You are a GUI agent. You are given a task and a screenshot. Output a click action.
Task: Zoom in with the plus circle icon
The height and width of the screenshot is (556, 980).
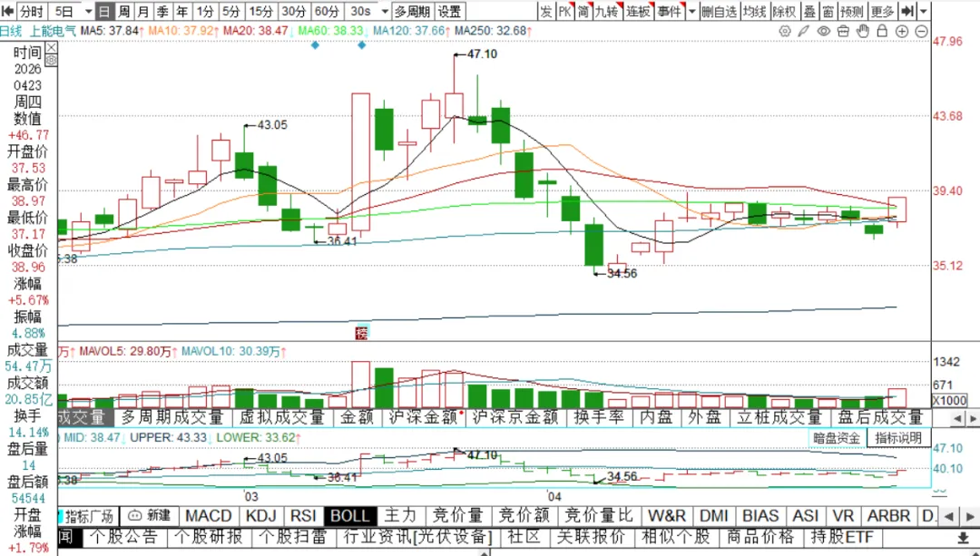[x=902, y=31]
